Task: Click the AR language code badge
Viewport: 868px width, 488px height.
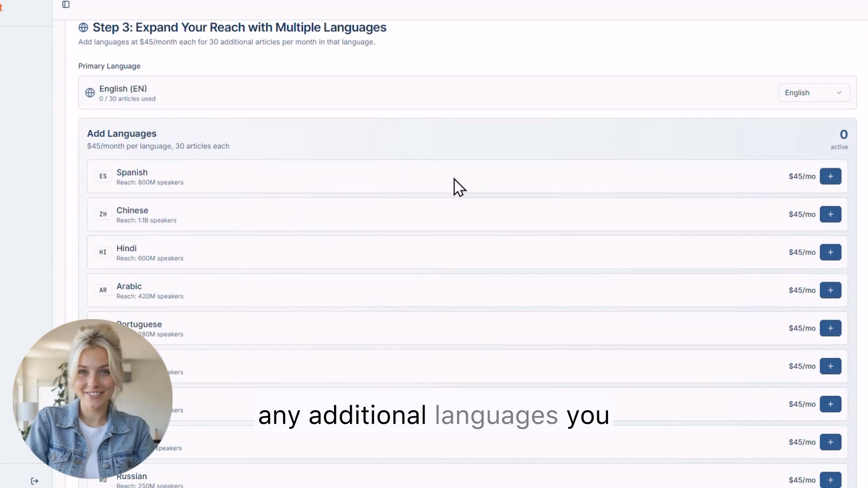Action: 103,290
